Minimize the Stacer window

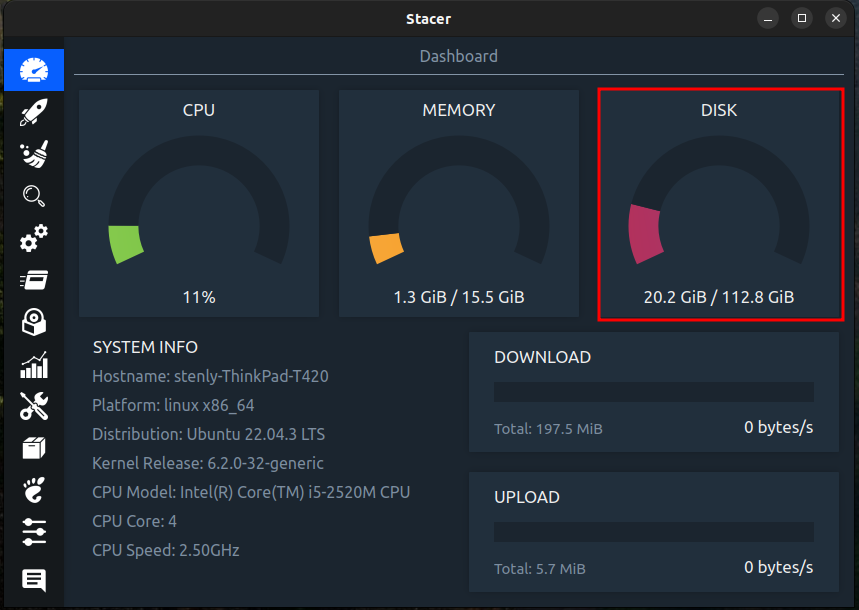point(768,19)
